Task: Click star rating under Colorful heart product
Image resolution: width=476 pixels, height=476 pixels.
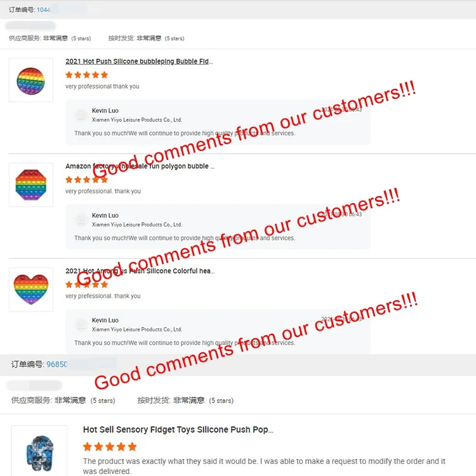Action: [87, 284]
